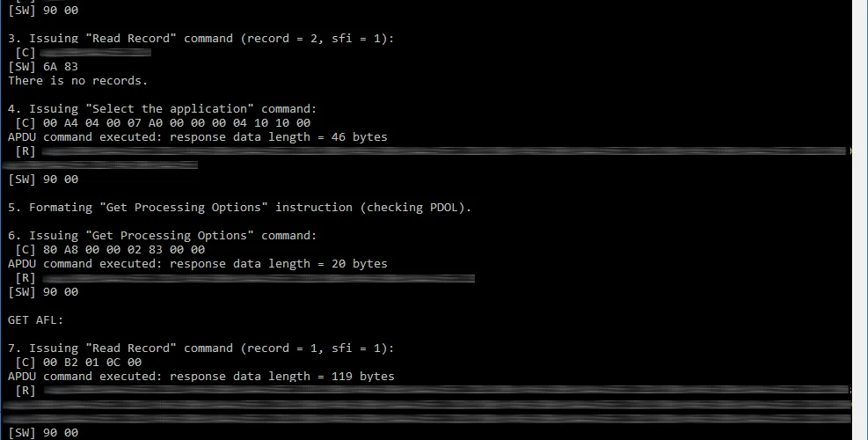Click step 5 Formating Get Processing Options line
The height and width of the screenshot is (440, 868).
(240, 208)
